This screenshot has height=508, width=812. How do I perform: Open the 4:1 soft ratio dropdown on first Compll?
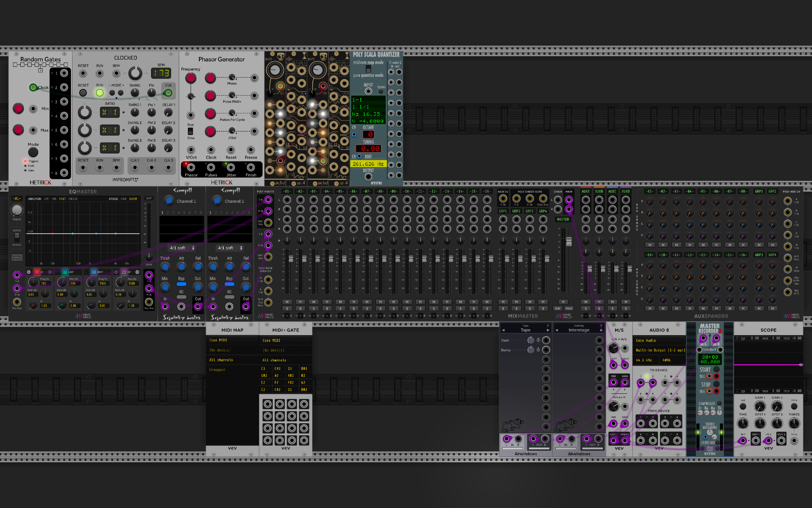[181, 248]
